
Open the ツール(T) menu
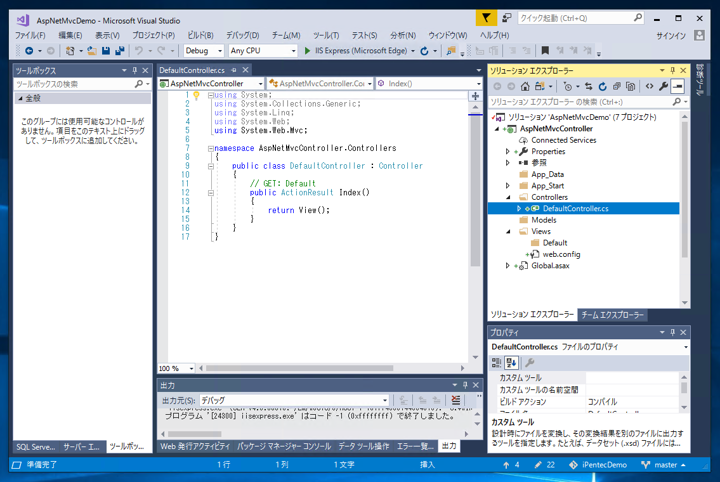pos(326,35)
